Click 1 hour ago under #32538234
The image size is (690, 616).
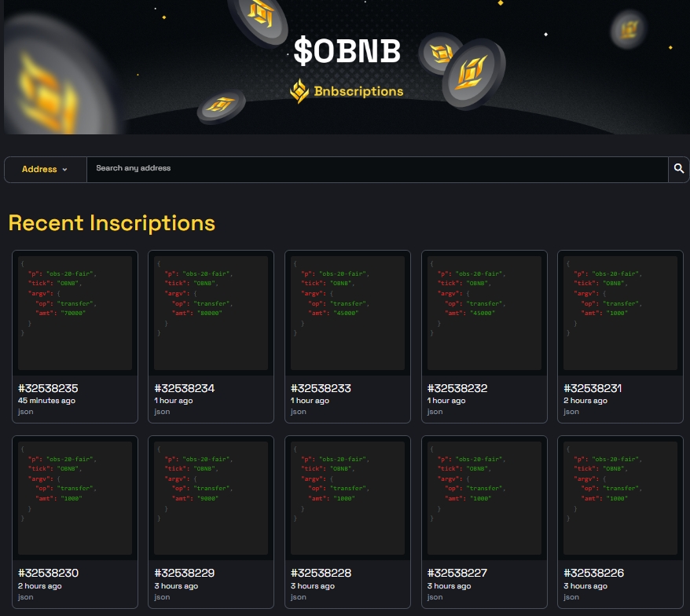[x=174, y=401]
